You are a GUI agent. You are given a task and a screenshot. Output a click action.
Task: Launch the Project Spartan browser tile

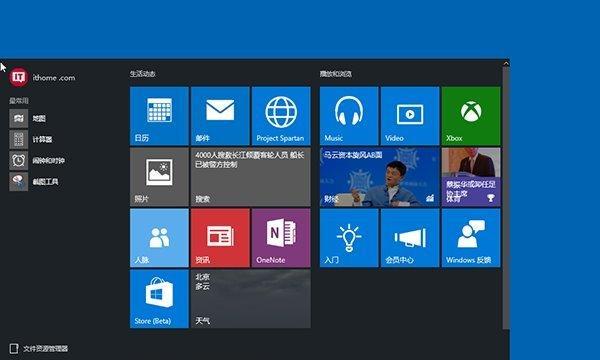[x=281, y=116]
